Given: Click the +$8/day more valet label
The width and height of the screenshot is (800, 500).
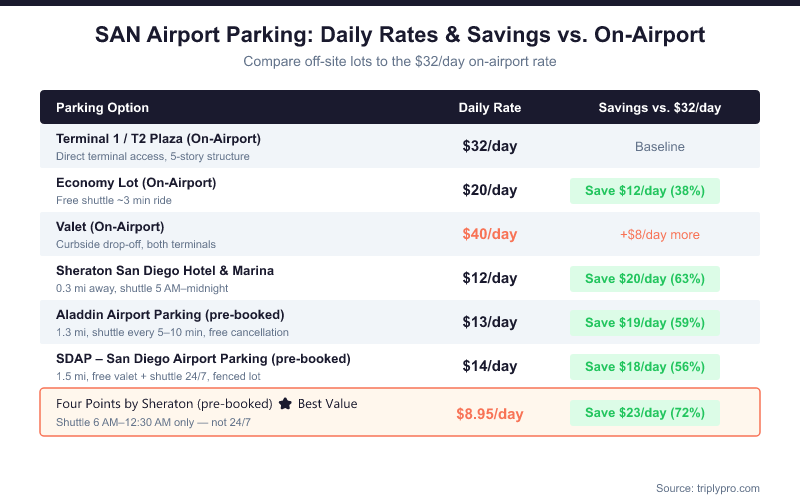Looking at the screenshot, I should coord(660,235).
